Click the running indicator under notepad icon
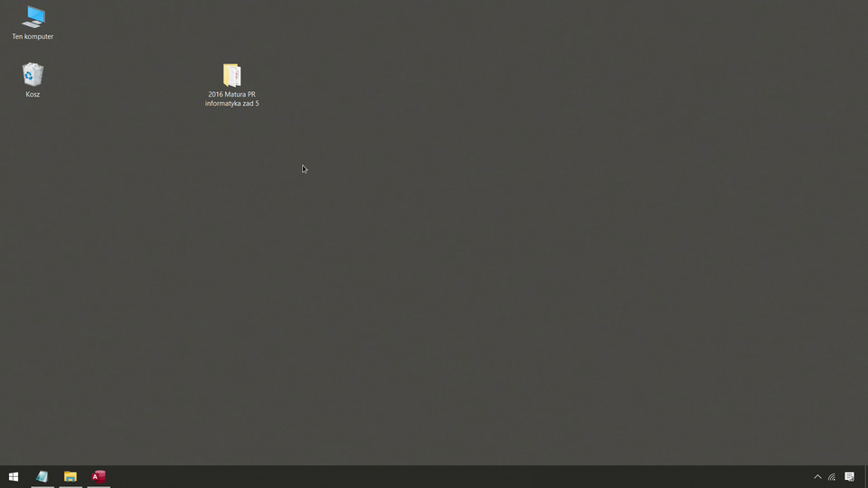This screenshot has height=488, width=868. (x=42, y=486)
